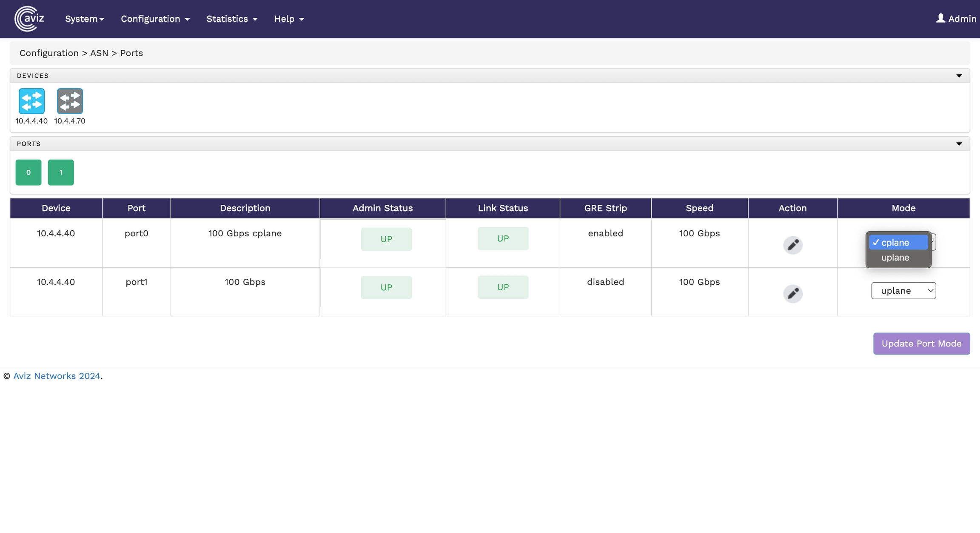Click the Admin user icon
980x533 pixels.
(940, 18)
